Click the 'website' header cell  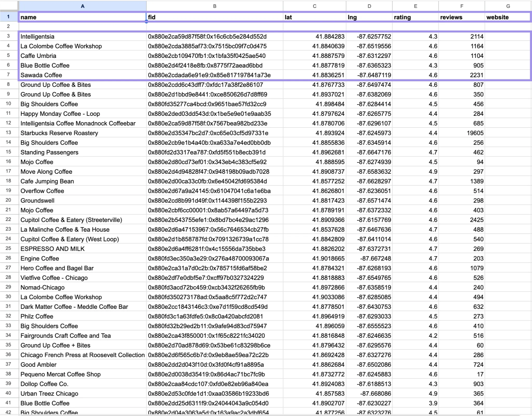(508, 17)
